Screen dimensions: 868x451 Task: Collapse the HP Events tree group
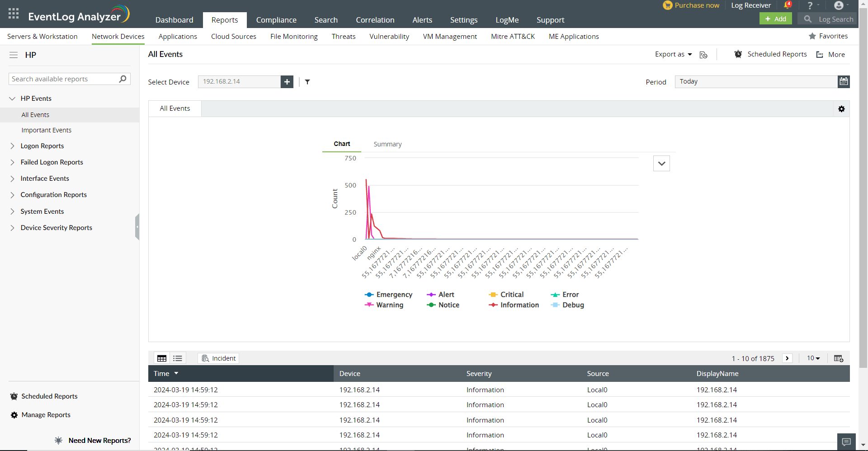[12, 99]
